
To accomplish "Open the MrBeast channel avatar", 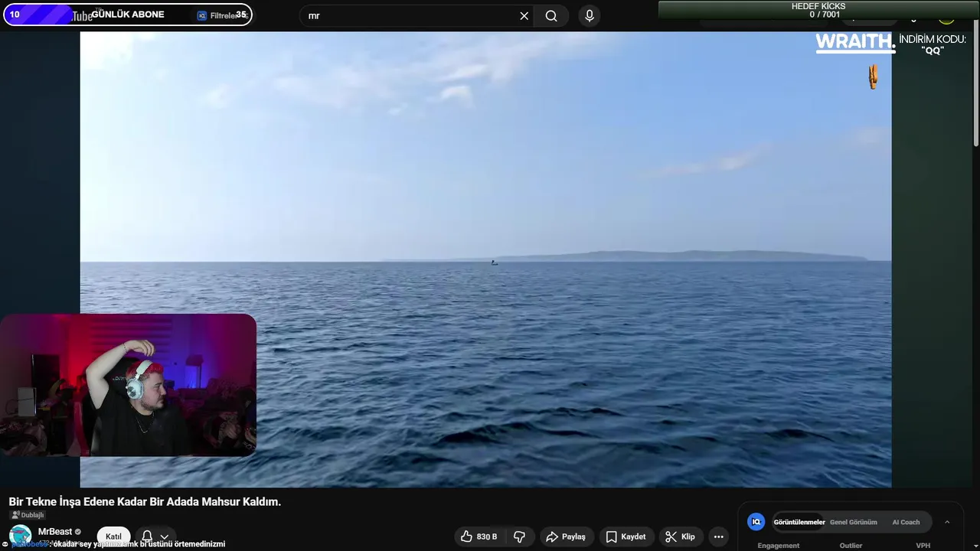I will (20, 536).
